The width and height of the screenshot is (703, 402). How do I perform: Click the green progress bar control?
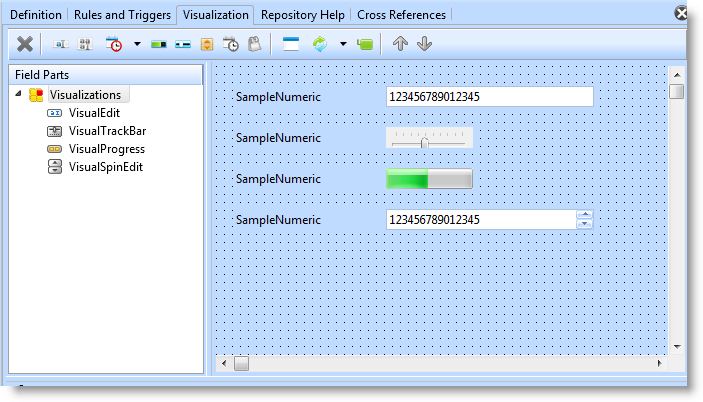[429, 178]
